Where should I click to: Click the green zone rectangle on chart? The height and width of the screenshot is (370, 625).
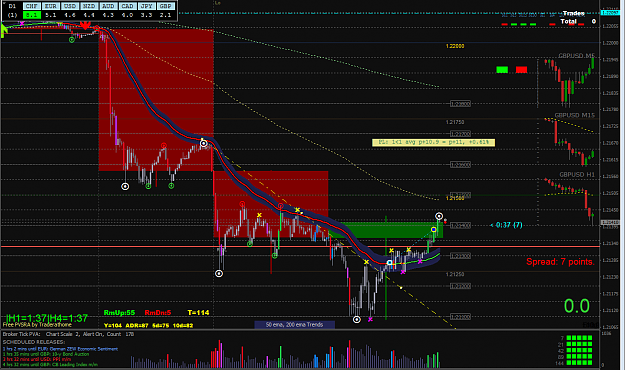[x=386, y=230]
